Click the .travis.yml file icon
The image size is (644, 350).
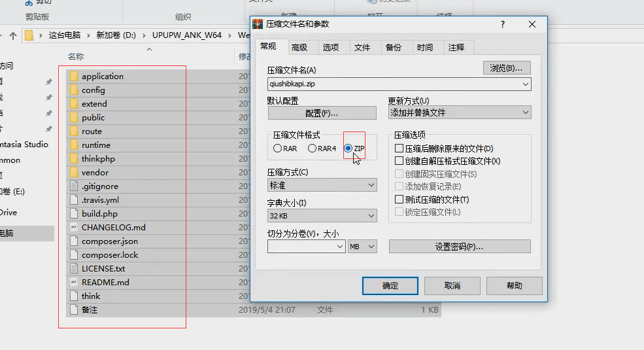point(74,200)
